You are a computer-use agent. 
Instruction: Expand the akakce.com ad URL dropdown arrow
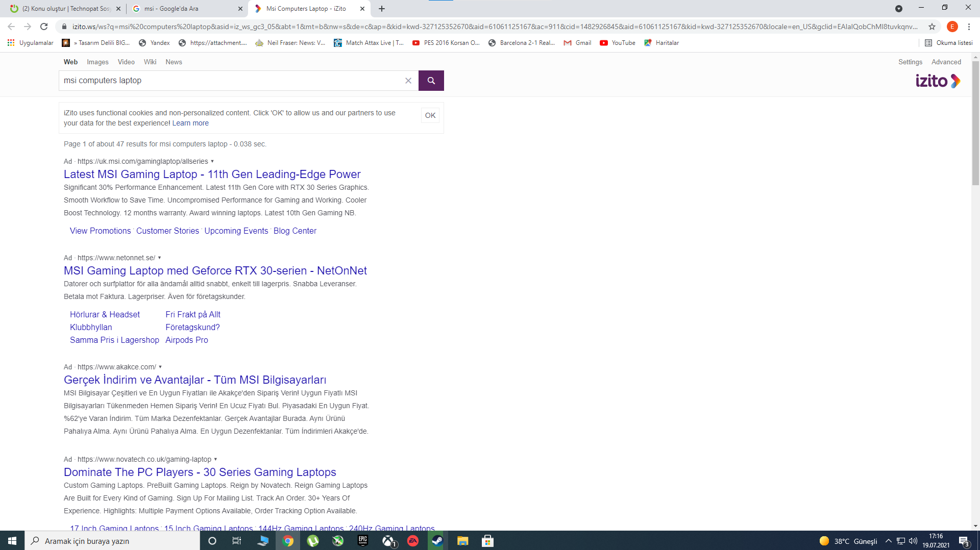(160, 367)
